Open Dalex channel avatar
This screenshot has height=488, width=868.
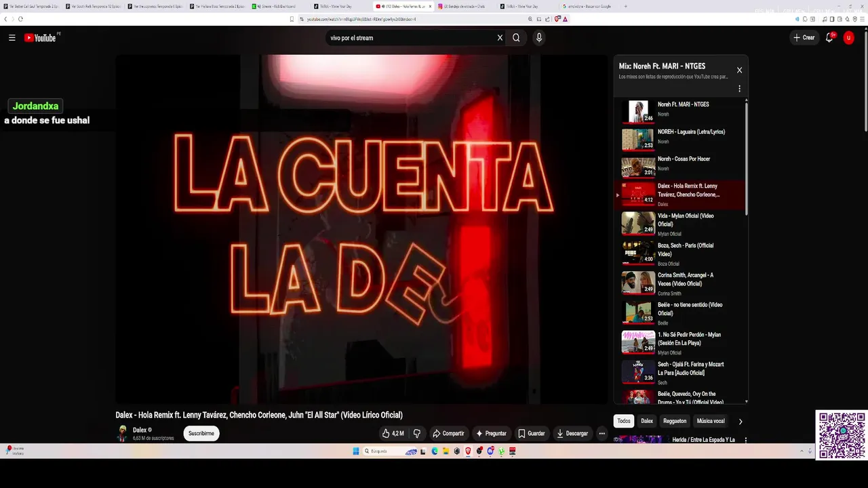(122, 434)
